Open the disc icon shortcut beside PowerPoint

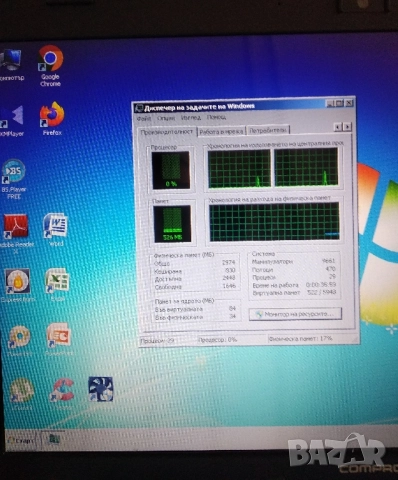coord(19,340)
